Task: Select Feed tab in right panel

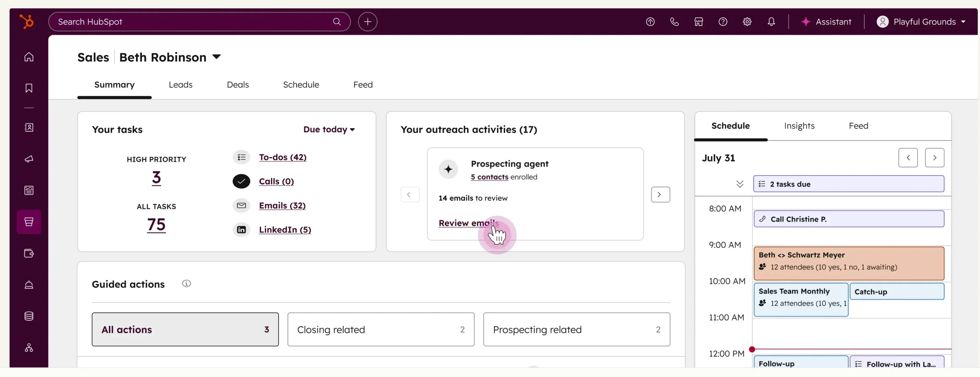Action: tap(859, 126)
